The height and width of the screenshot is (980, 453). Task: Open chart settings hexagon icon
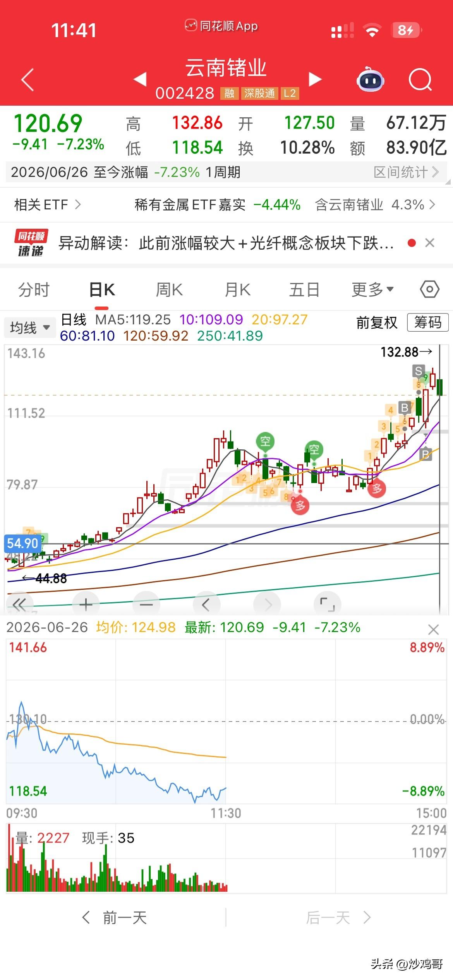click(429, 290)
